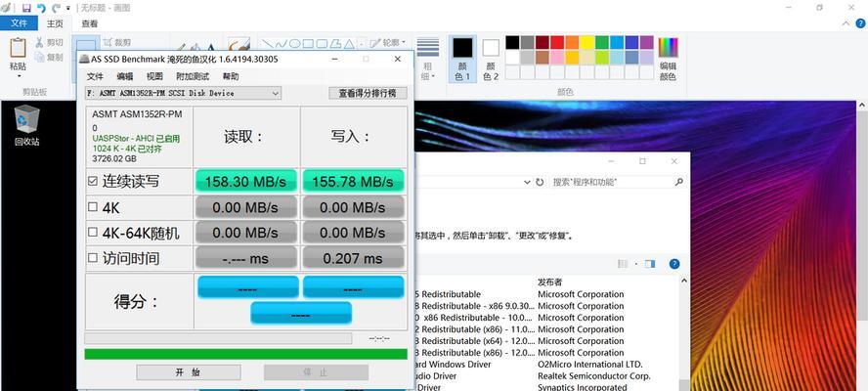Undo the last action in Paint
Image resolution: width=868 pixels, height=391 pixels.
pos(41,8)
